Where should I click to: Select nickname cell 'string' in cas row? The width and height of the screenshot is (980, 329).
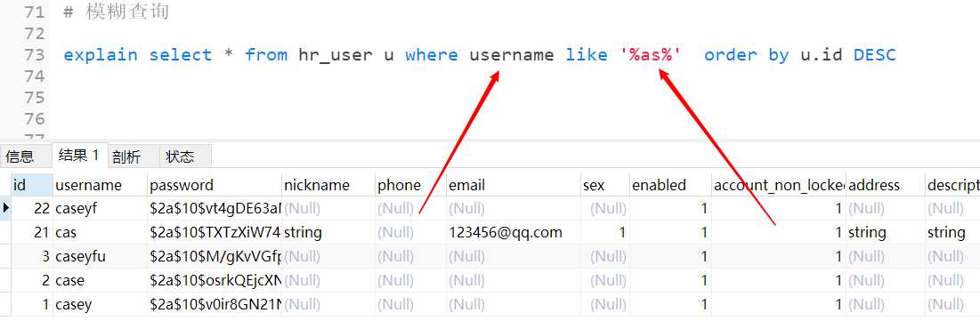pyautogui.click(x=328, y=233)
